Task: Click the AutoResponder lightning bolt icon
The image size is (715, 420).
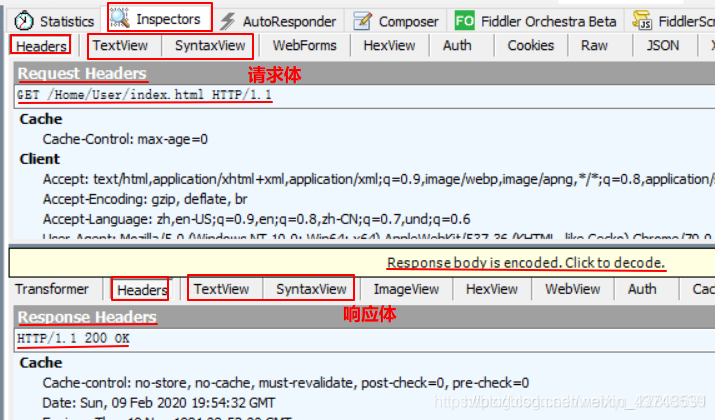Action: (x=228, y=21)
